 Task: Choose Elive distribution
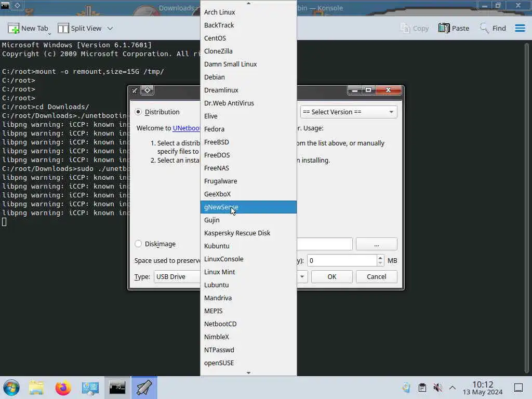248,116
